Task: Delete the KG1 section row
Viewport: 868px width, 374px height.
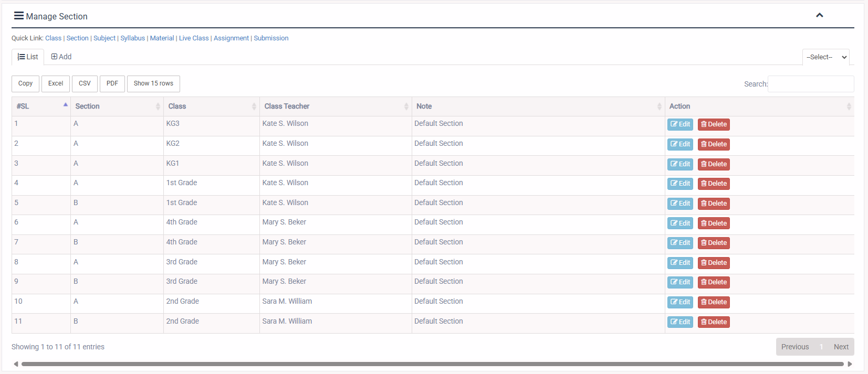Action: tap(714, 164)
